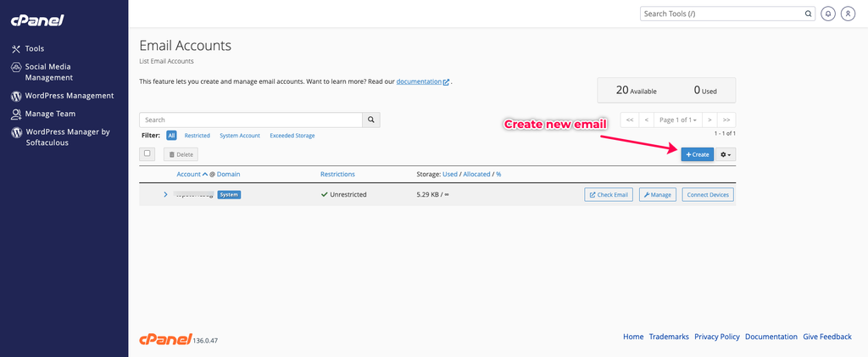Click the email accounts Search field
This screenshot has width=868, height=357.
click(251, 120)
